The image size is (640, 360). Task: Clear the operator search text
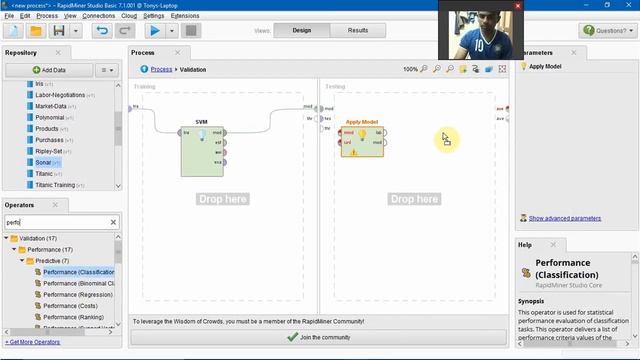pos(113,222)
